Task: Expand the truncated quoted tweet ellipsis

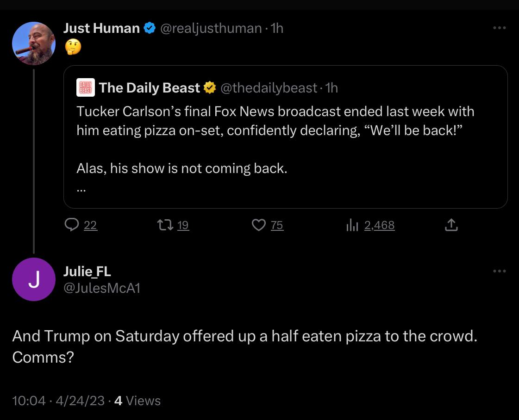Action: 81,189
